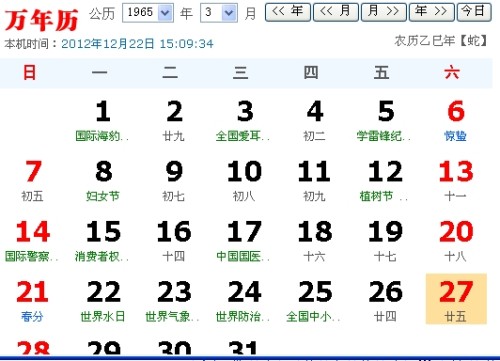Screen dimensions: 500x361
Task: Select Saturday March 20 十八
Action: (456, 241)
